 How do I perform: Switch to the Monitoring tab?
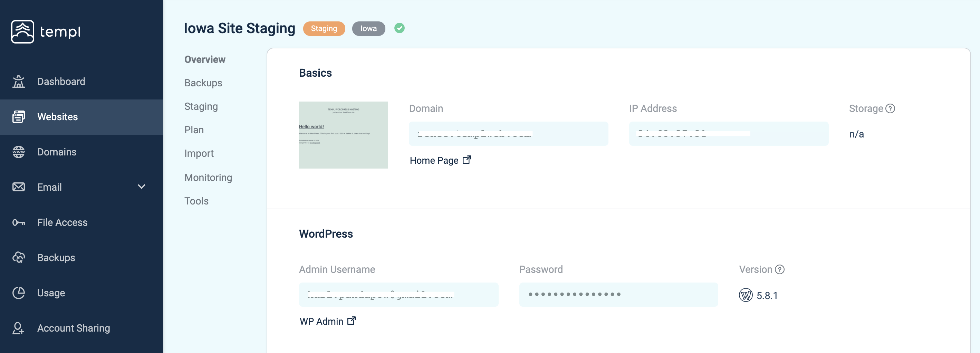pos(208,178)
